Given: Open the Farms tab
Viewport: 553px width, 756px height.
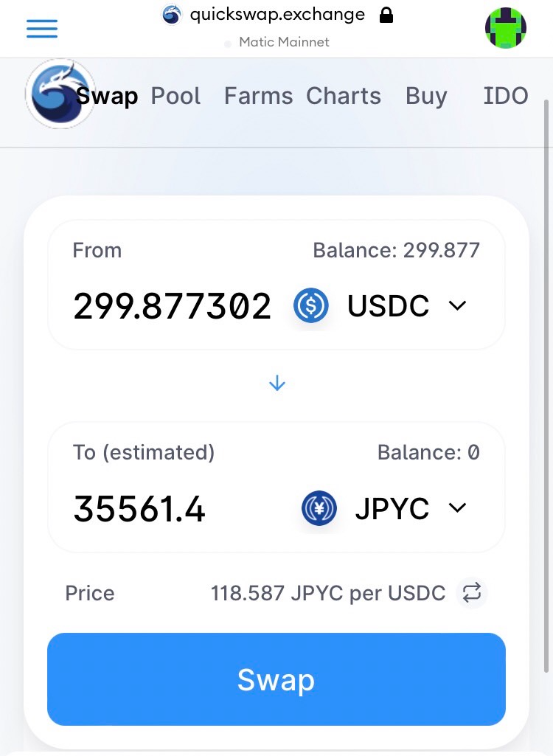Looking at the screenshot, I should 258,95.
